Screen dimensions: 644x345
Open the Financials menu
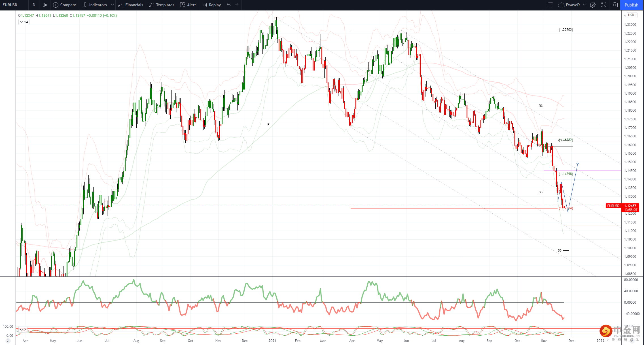point(131,5)
